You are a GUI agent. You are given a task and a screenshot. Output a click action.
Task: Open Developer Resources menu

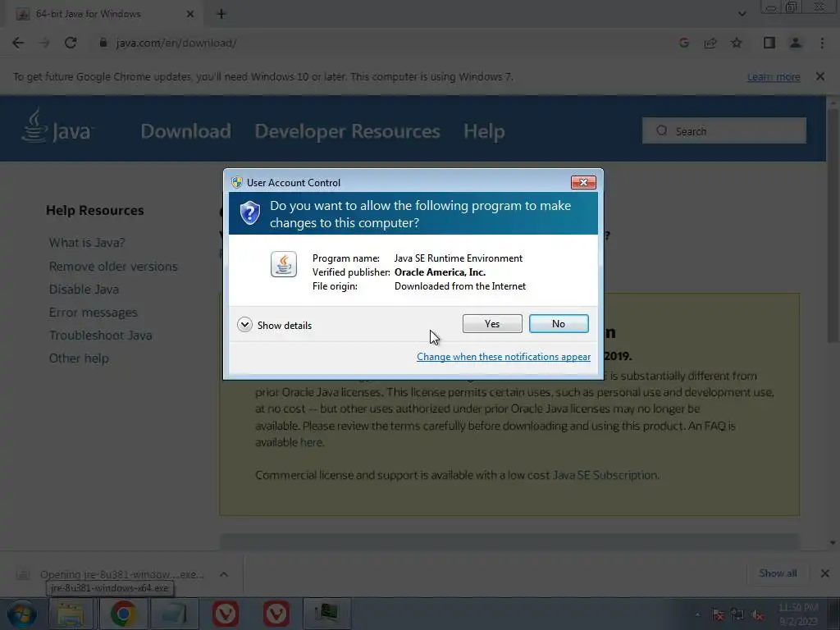pyautogui.click(x=347, y=131)
